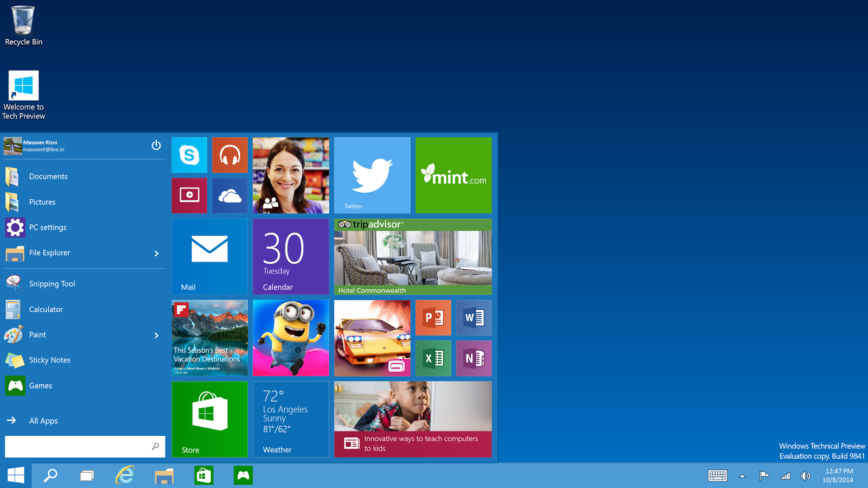Open PC settings
Screen dimensions: 868x488
[84, 227]
